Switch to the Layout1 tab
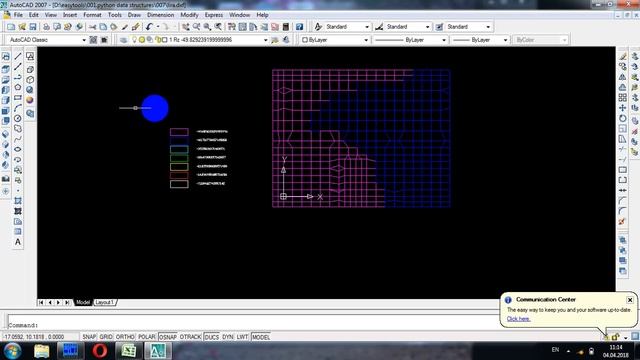 click(x=104, y=302)
